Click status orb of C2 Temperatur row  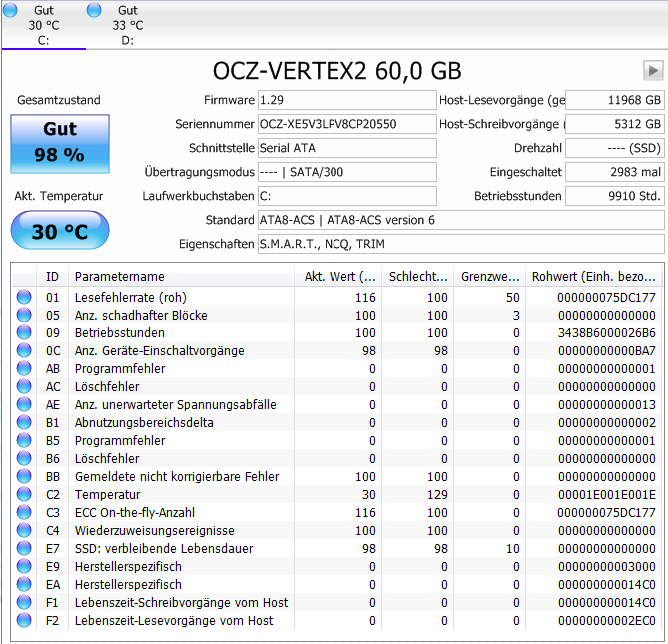[24, 494]
